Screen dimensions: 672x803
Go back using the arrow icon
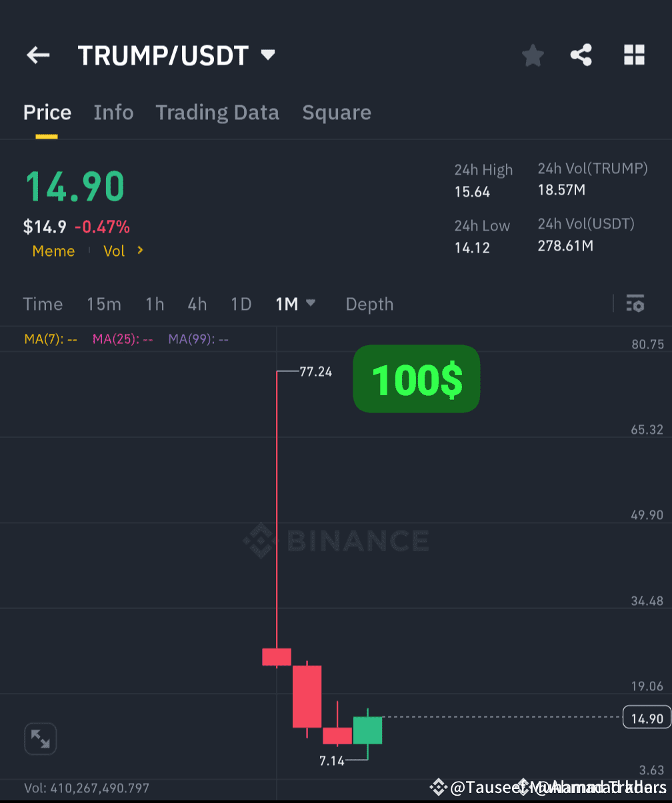38,55
